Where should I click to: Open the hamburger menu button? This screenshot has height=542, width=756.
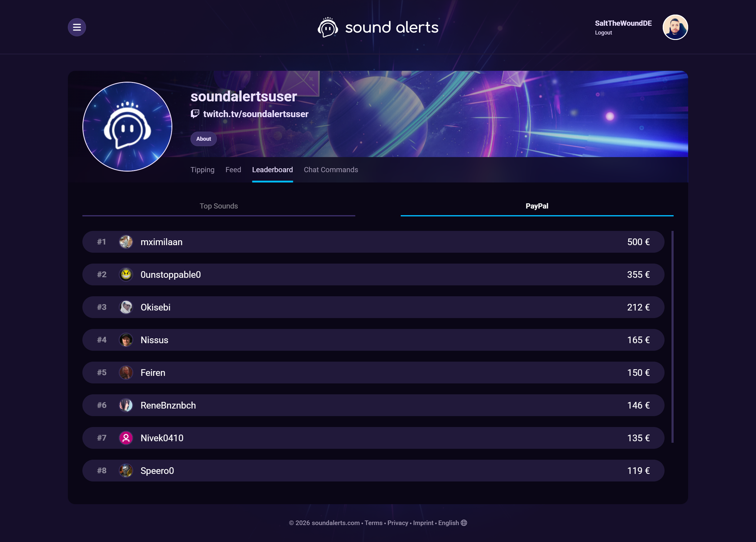click(77, 27)
